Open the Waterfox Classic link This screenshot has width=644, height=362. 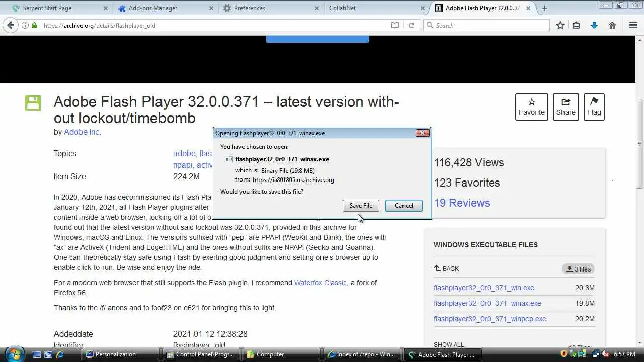320,283
